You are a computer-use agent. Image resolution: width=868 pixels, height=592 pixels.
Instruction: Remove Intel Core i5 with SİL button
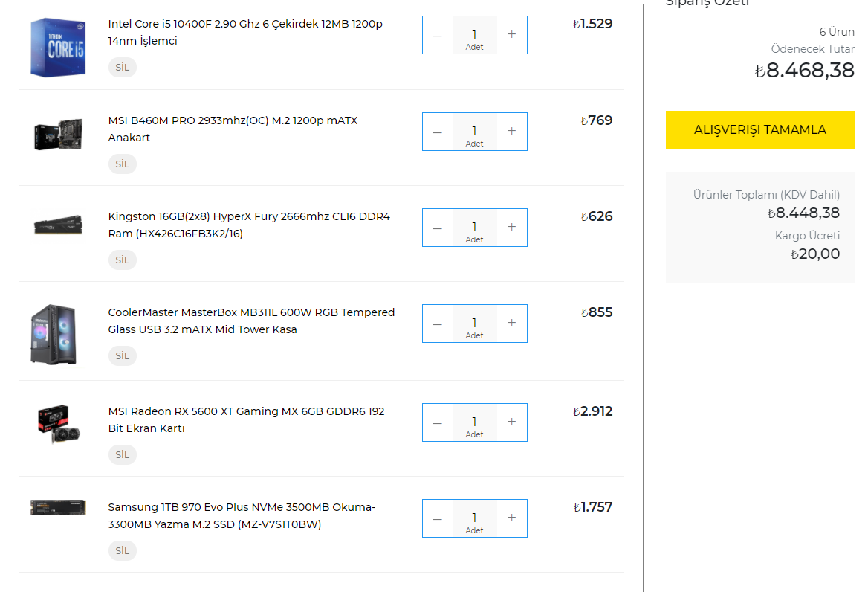123,67
